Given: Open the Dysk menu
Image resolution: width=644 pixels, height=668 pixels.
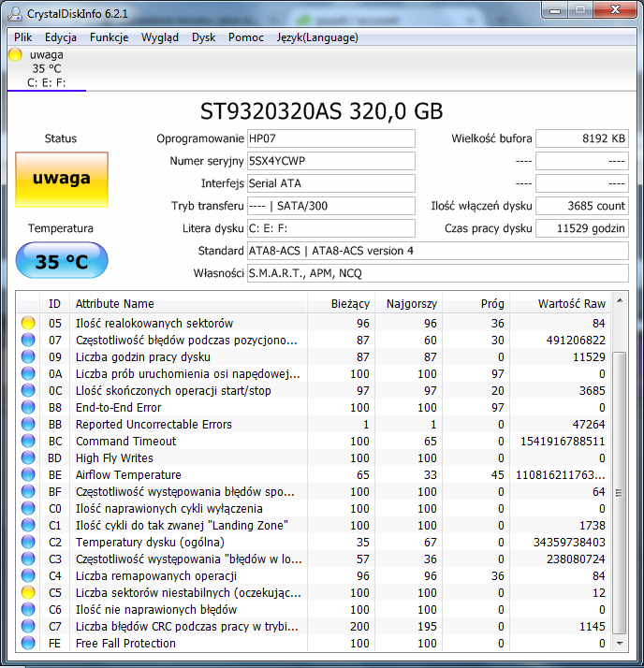Looking at the screenshot, I should pyautogui.click(x=203, y=37).
